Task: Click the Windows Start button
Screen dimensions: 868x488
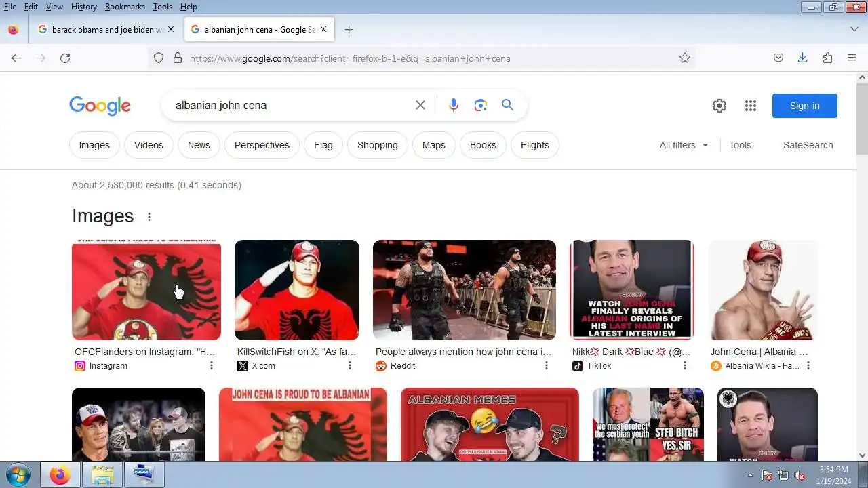Action: point(17,475)
